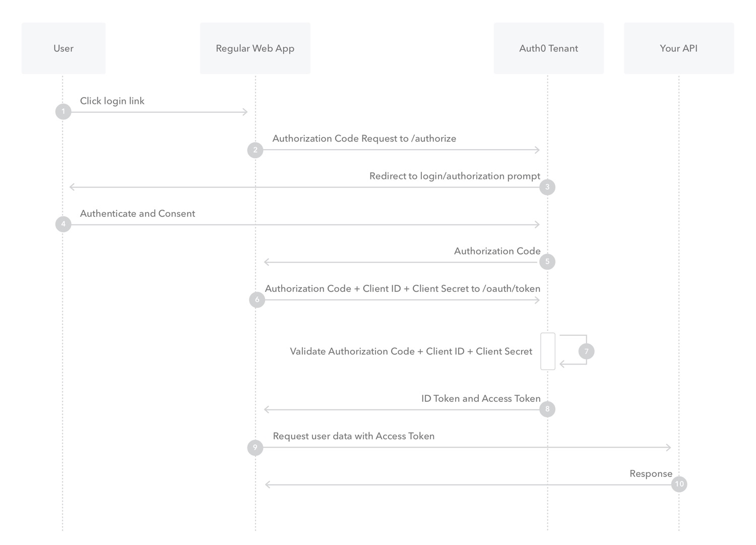Select the "ID Token and Access Token" label
This screenshot has height=545, width=756.
(x=481, y=398)
